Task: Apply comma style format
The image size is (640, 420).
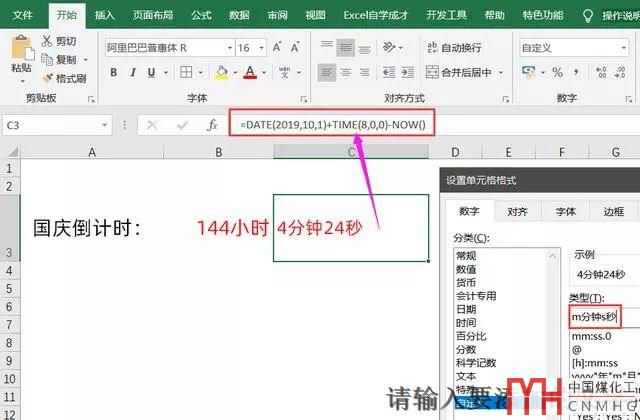Action: [x=576, y=73]
